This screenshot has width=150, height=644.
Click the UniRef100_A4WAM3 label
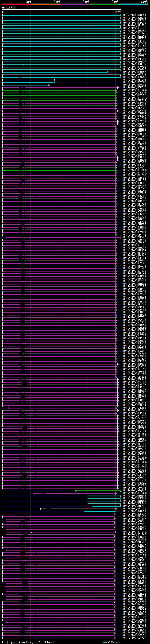point(135,302)
